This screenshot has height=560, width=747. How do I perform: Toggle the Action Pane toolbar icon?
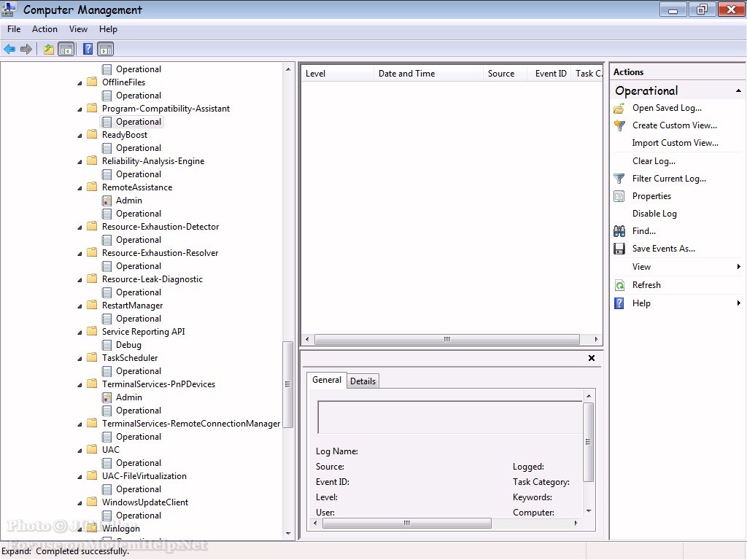coord(105,49)
